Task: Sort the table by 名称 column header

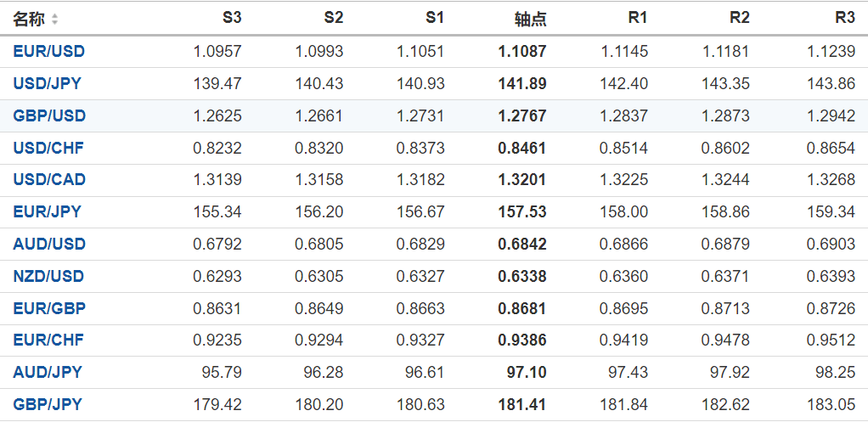Action: point(29,19)
